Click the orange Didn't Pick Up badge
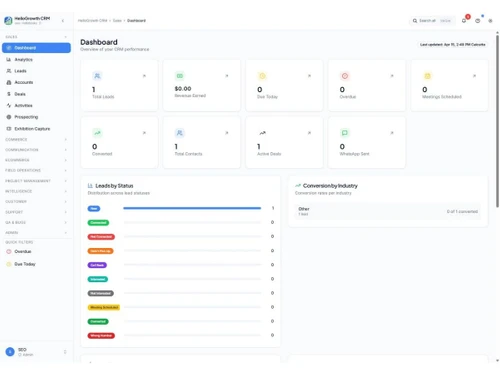 (100, 251)
